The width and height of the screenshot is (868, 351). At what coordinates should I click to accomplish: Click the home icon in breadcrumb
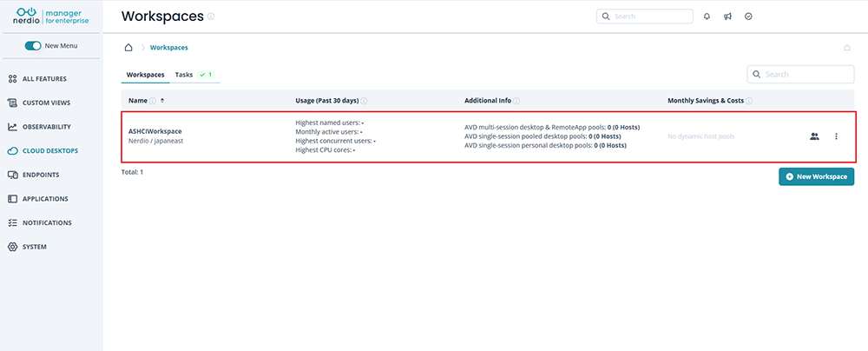(x=128, y=48)
